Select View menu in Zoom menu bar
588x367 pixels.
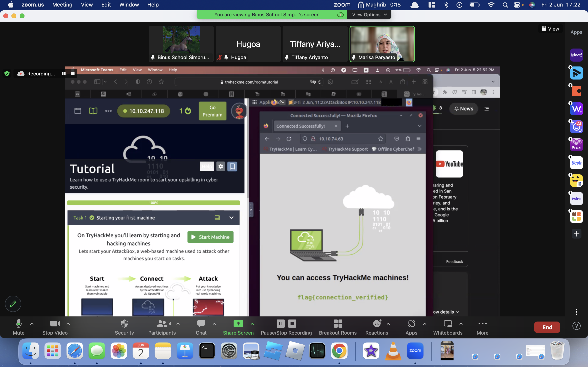[x=87, y=5]
